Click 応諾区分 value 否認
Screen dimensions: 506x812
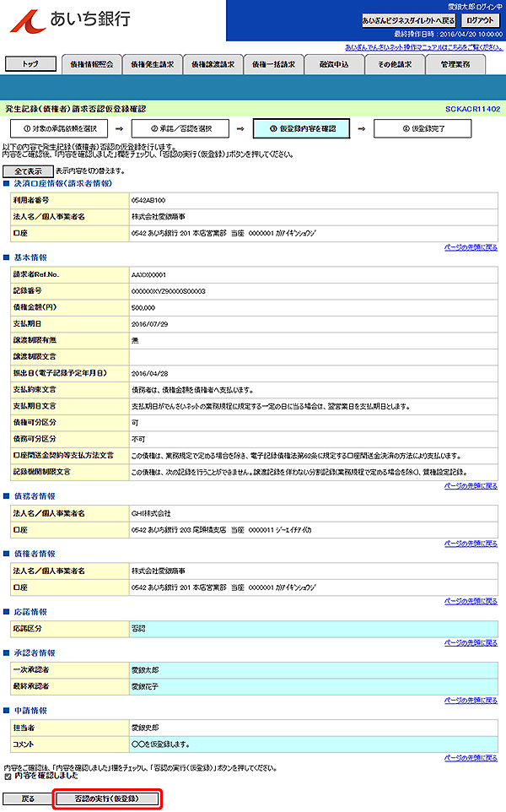point(138,629)
